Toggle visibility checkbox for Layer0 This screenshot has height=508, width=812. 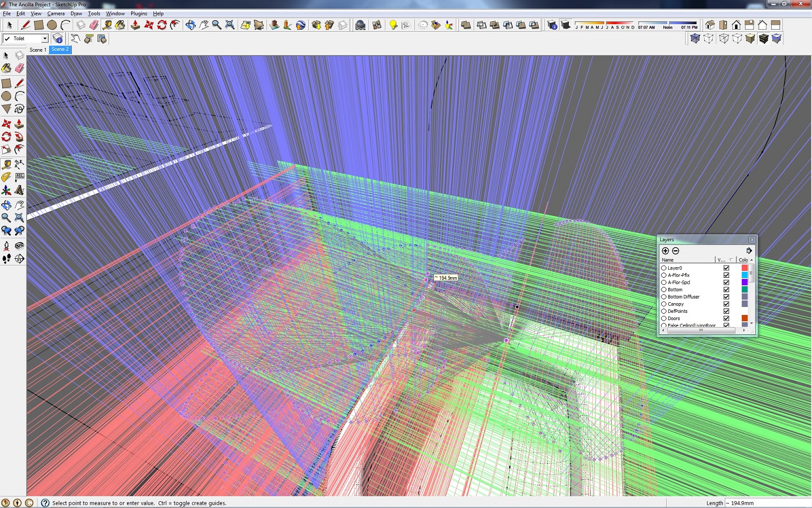[x=726, y=268]
